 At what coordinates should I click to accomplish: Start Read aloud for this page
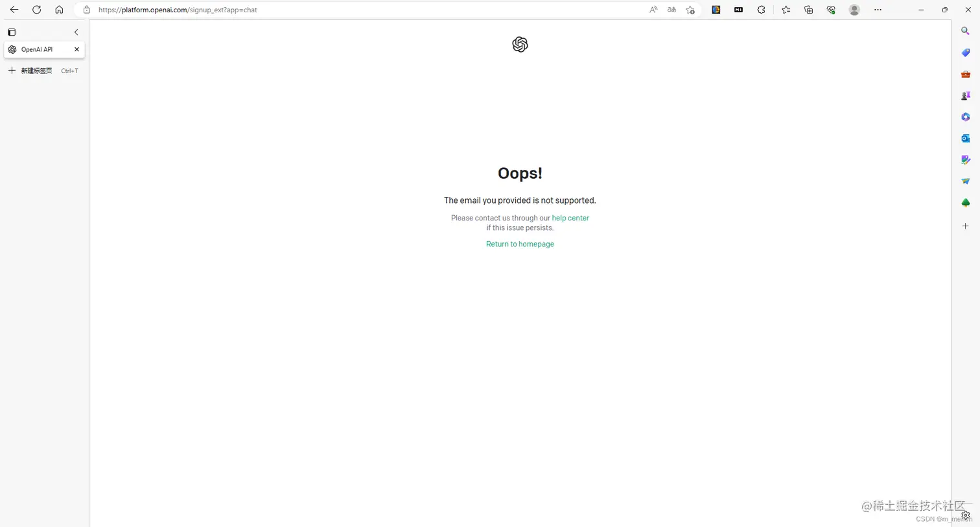point(653,10)
